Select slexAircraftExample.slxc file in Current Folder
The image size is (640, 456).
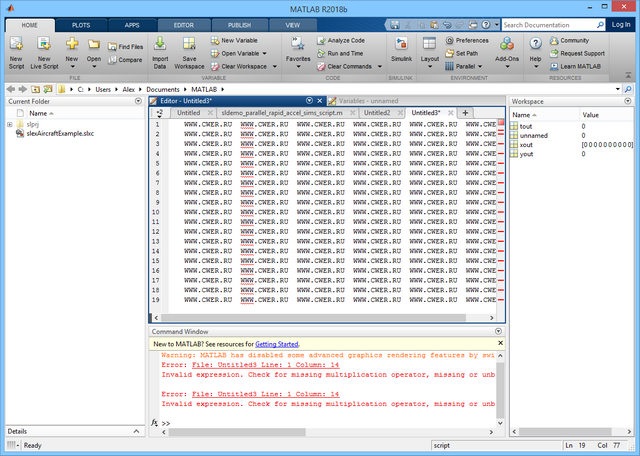click(60, 133)
